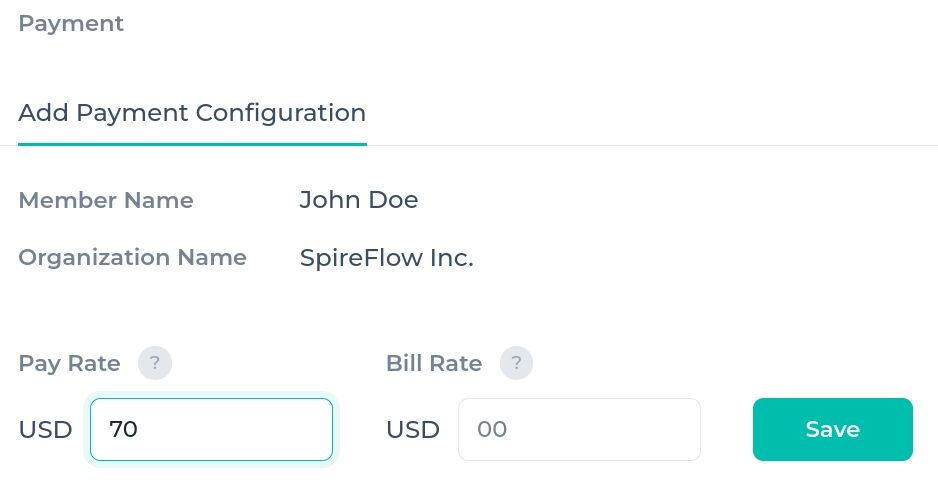Click the Bill Rate help question mark icon
The image size is (938, 492).
click(516, 363)
